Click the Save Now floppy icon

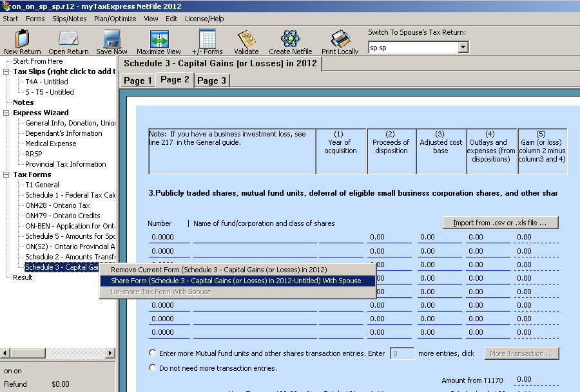pos(111,39)
